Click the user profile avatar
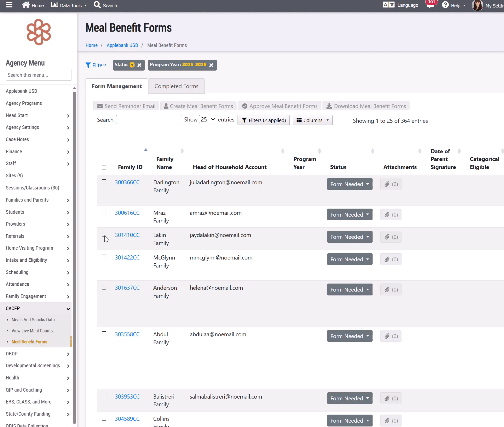Viewport: 504px width, 427px height. [477, 5]
